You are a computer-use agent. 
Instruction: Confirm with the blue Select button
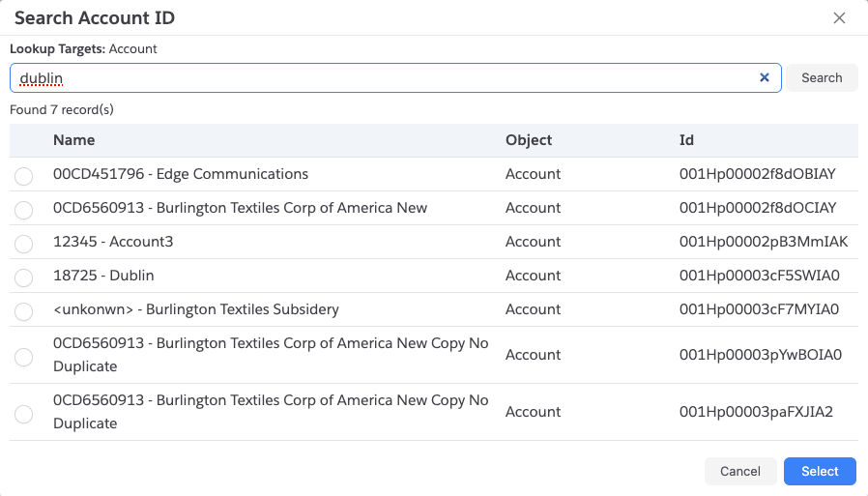(820, 471)
